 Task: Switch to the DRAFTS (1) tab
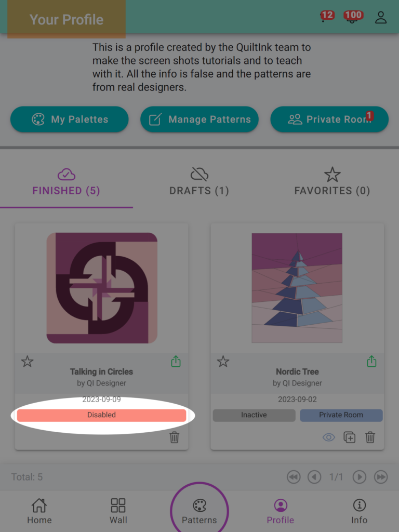[199, 181]
